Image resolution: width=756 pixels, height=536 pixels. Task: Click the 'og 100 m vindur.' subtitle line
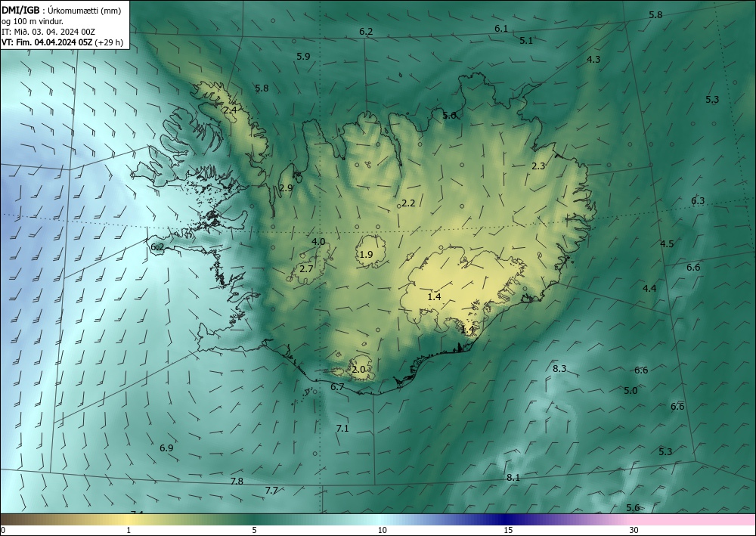[33, 21]
